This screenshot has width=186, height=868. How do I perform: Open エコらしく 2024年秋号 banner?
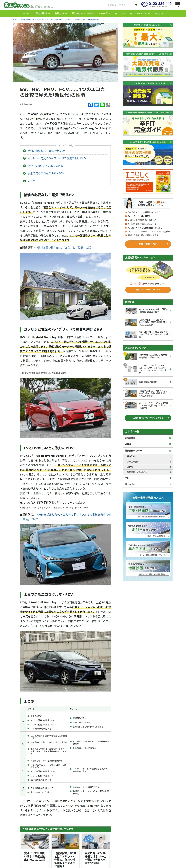148,182
